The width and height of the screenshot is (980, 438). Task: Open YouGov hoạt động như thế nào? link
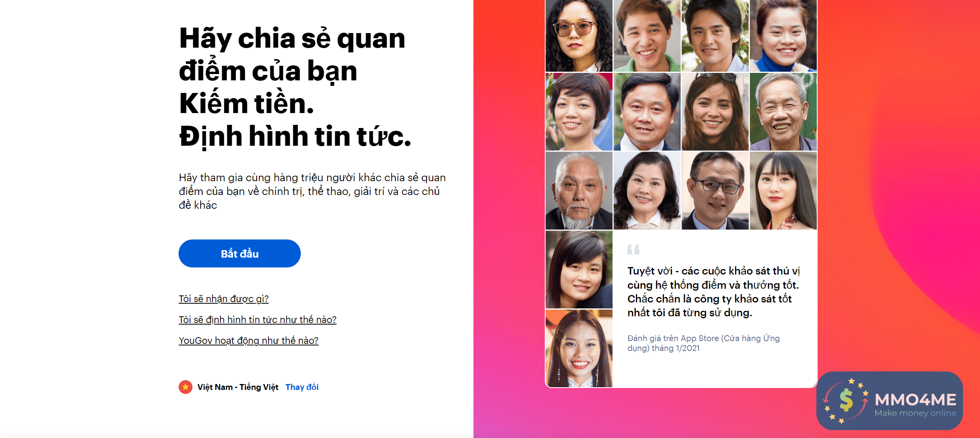click(x=248, y=341)
